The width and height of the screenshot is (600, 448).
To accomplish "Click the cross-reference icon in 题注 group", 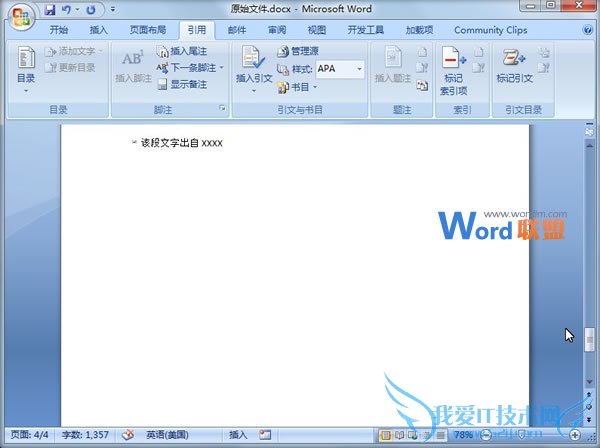I will pyautogui.click(x=422, y=85).
